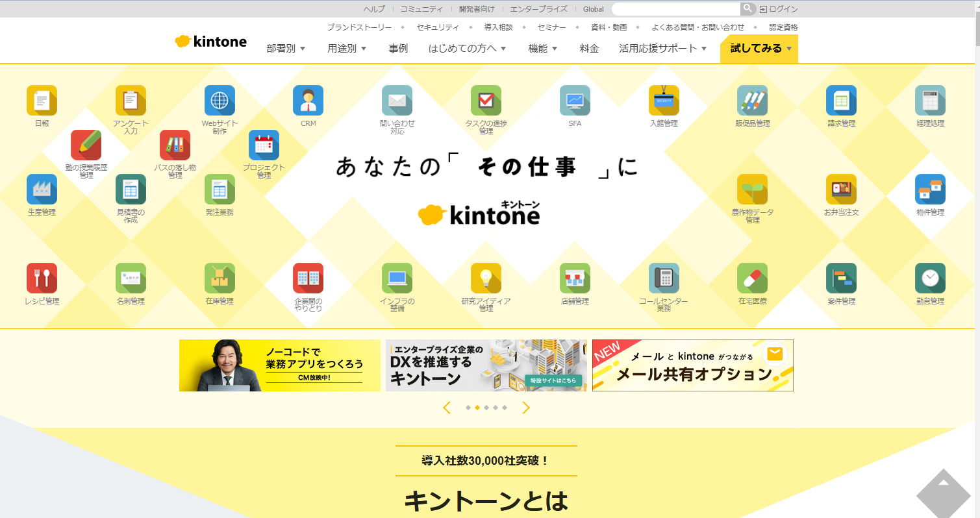This screenshot has width=980, height=518.
Task: Open the コミュニティ link
Action: (421, 9)
